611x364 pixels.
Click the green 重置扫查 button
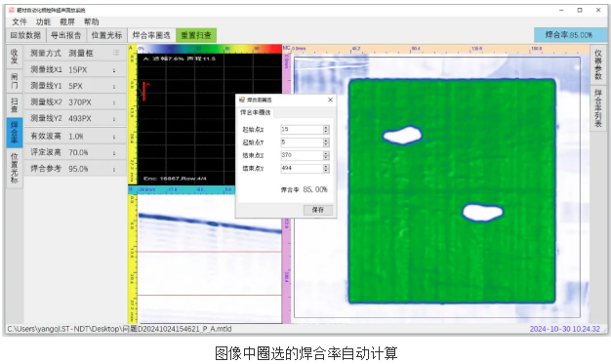(x=196, y=35)
